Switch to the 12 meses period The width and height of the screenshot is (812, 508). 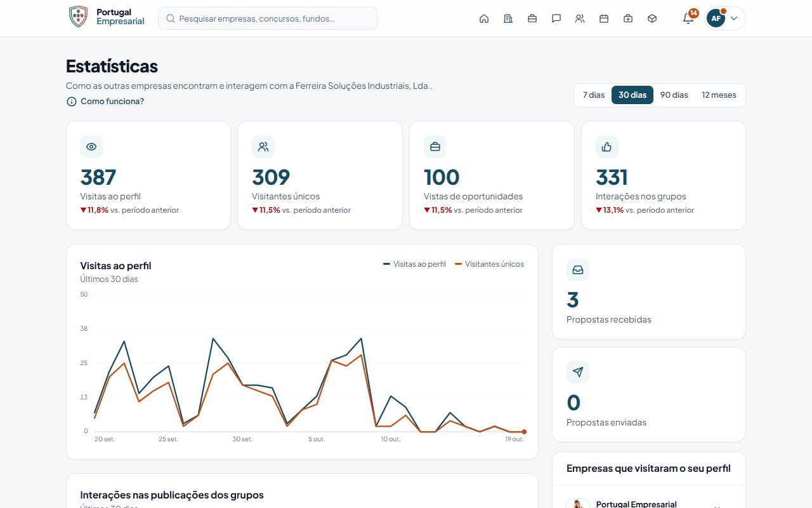pos(719,95)
